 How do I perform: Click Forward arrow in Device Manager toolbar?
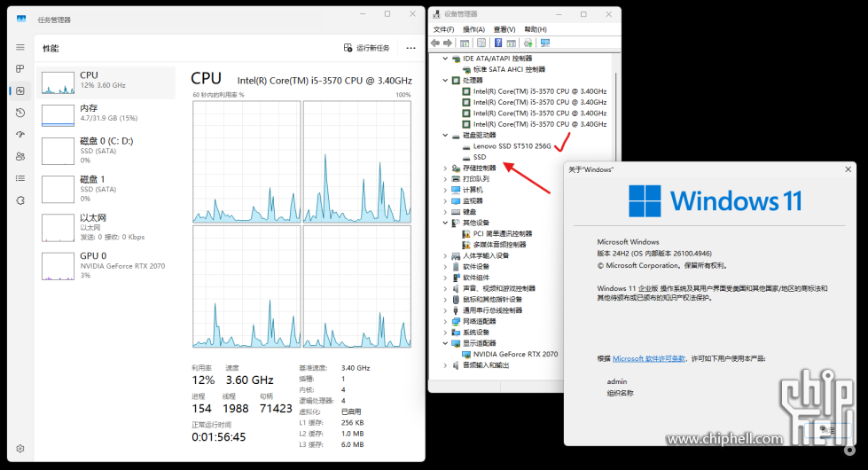(447, 43)
